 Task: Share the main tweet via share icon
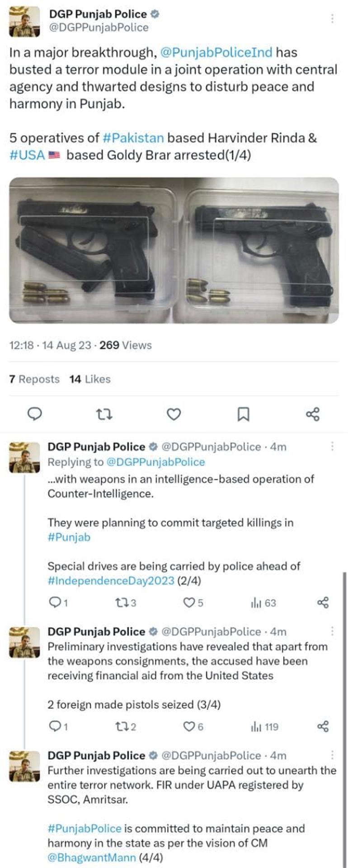coord(313,414)
